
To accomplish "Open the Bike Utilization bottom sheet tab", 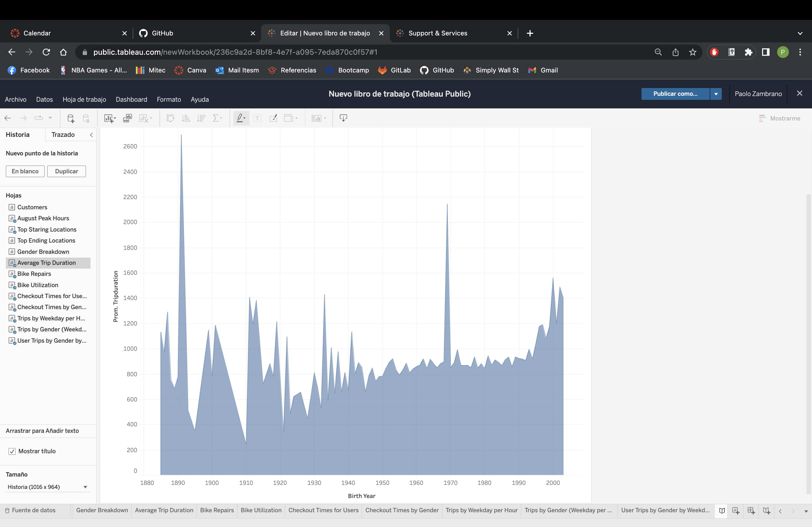I will (261, 510).
